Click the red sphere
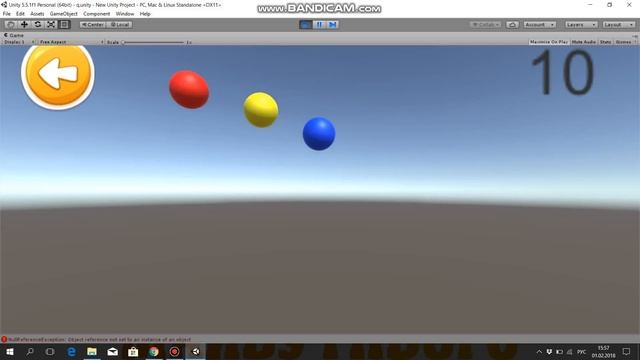The height and width of the screenshot is (360, 640). (189, 89)
